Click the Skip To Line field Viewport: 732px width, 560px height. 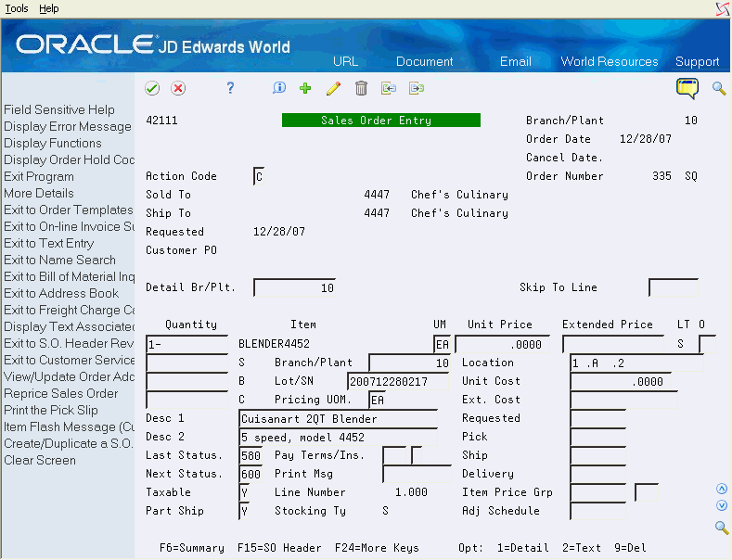(x=674, y=288)
